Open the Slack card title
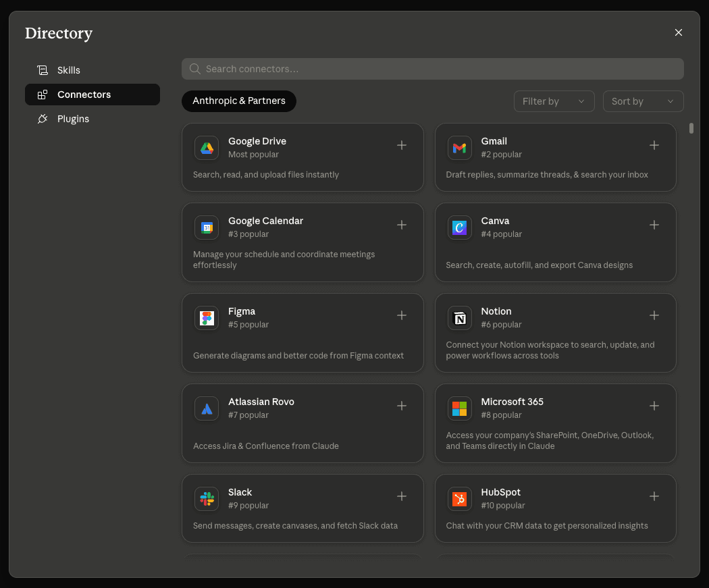Viewport: 709px width, 588px height. coord(240,491)
